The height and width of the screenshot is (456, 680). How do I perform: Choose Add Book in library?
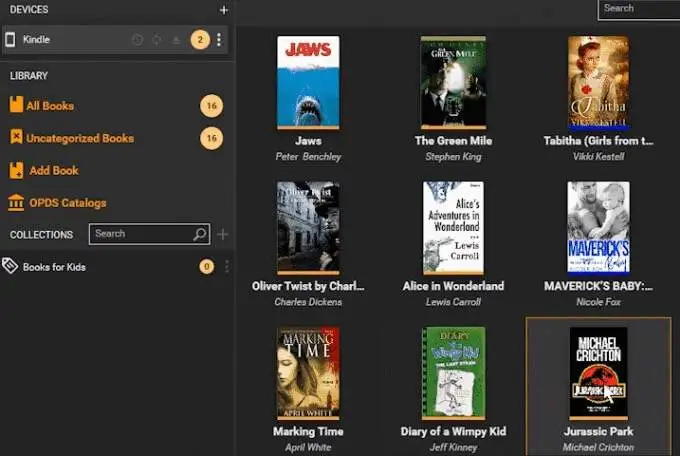point(54,171)
